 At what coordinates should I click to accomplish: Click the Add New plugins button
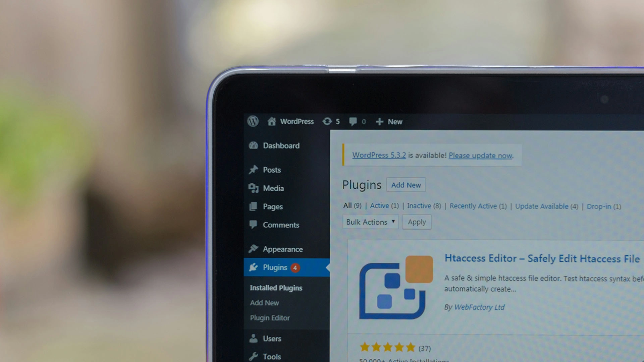click(406, 185)
